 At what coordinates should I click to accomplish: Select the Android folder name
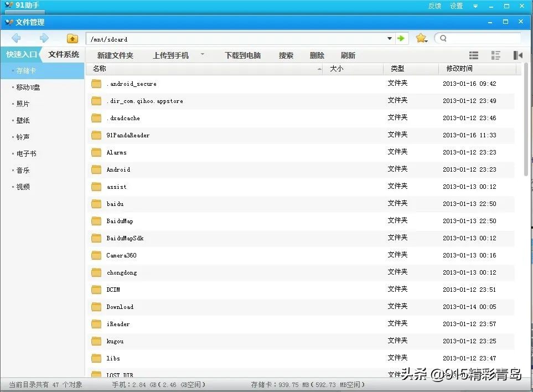pos(118,169)
